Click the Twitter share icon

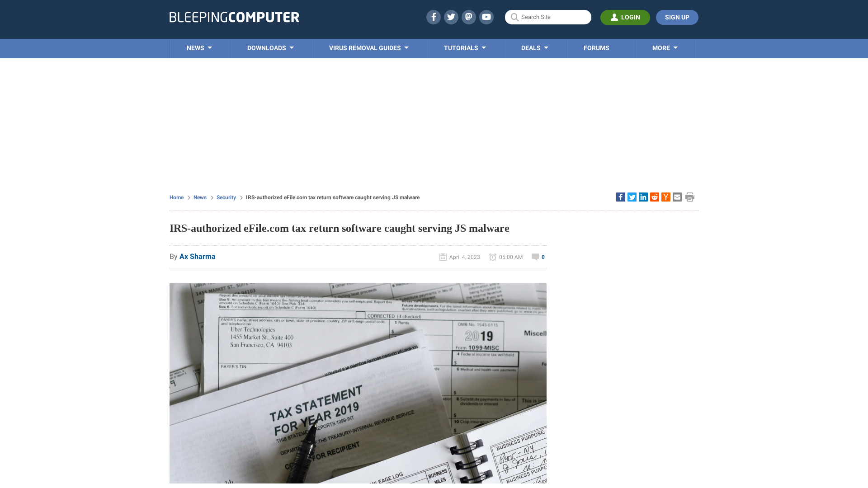click(632, 197)
